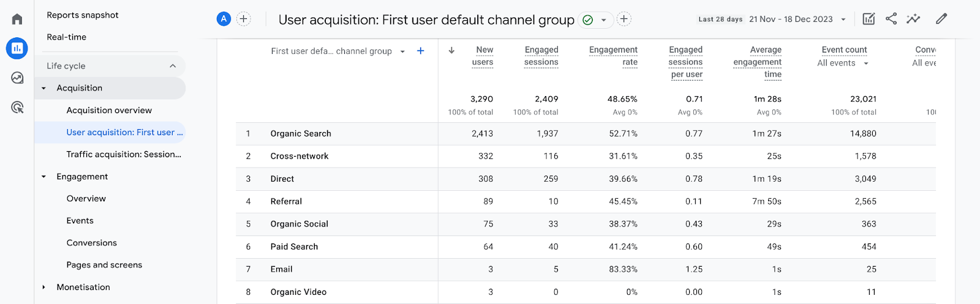This screenshot has width=980, height=304.
Task: Open the date range dropdown arrow
Action: (x=843, y=20)
